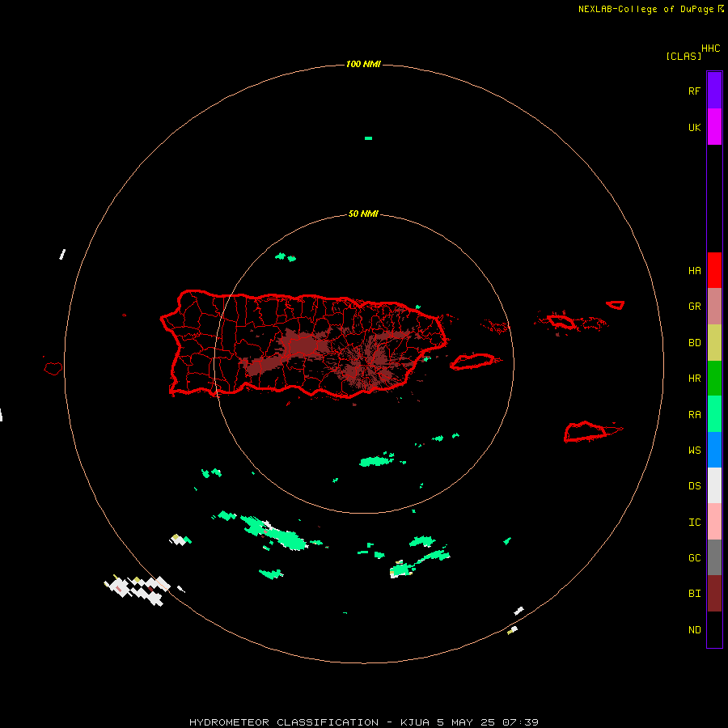Click the "07:39" time stamp
The width and height of the screenshot is (728, 728).
pyautogui.click(x=520, y=722)
